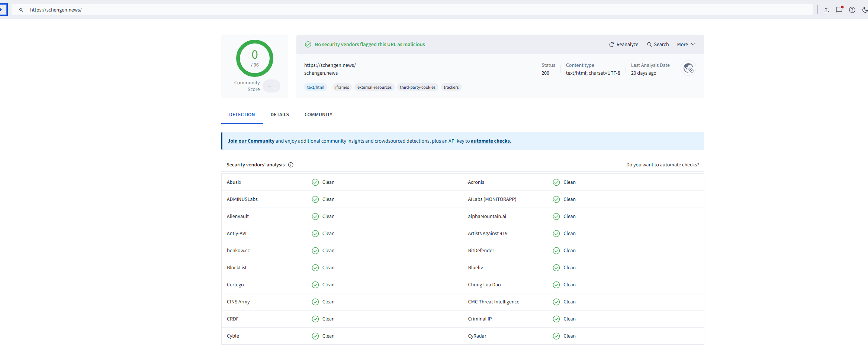868x345 pixels.
Task: Switch to the DETECTION tab
Action: (242, 115)
